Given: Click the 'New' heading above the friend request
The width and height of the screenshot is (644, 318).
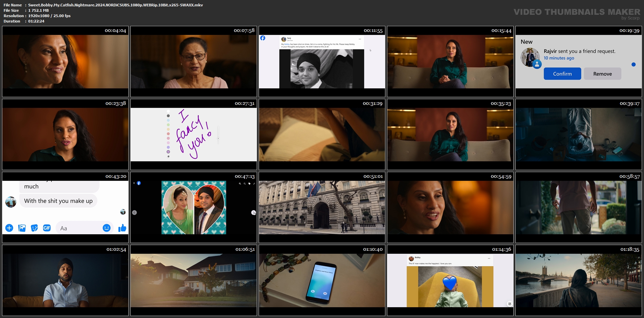Looking at the screenshot, I should 526,42.
